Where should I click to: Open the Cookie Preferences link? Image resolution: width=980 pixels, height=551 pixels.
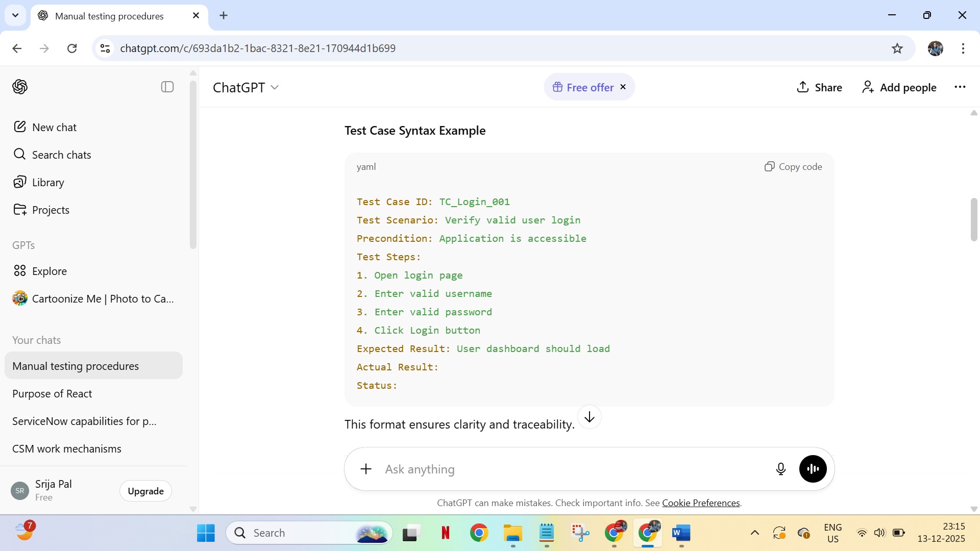point(700,503)
